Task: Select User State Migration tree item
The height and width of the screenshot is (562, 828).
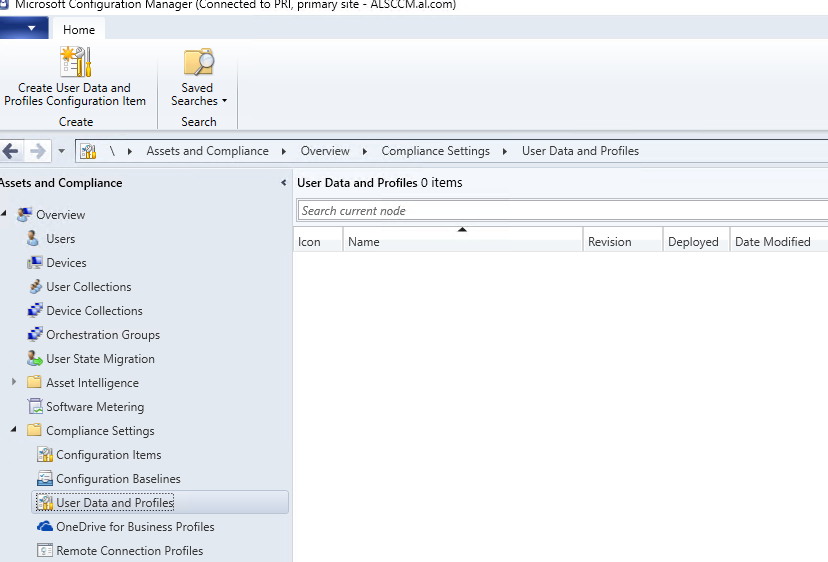Action: point(100,359)
